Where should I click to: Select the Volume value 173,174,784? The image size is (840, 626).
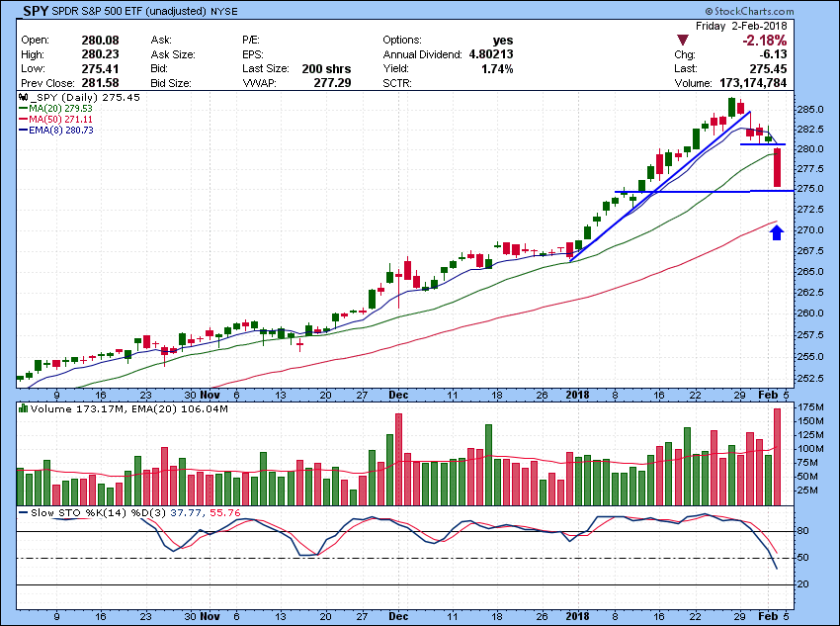click(x=753, y=83)
